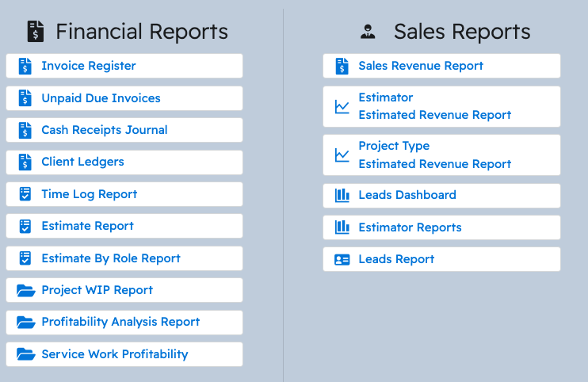Open Estimator Reports
The image size is (588, 382).
click(x=441, y=227)
